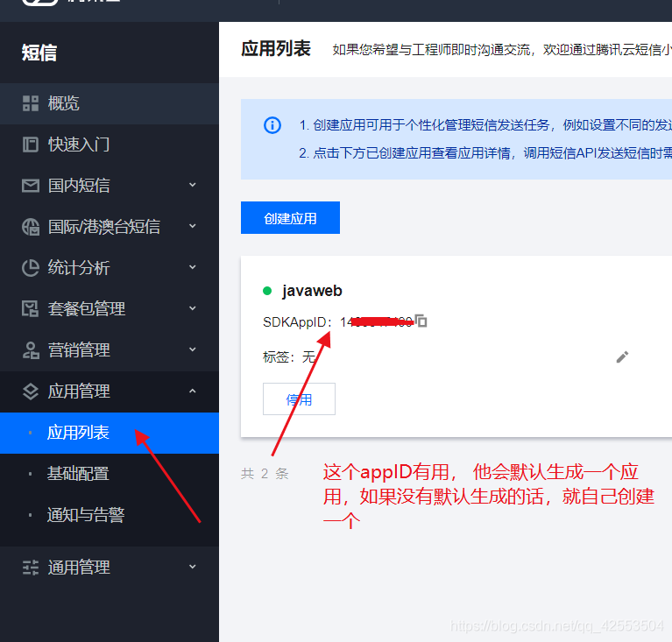672x642 pixels.
Task: Click the 国内短信 envelope icon
Action: pos(31,186)
